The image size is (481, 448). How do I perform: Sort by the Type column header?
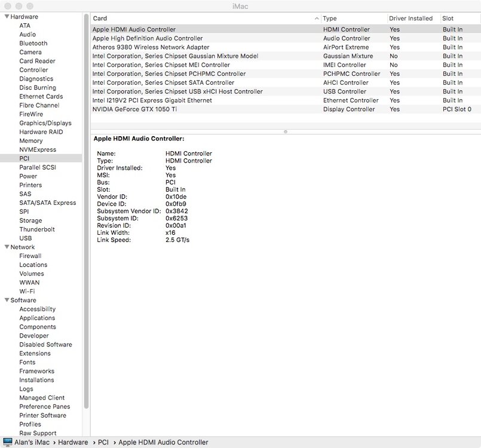coord(330,19)
